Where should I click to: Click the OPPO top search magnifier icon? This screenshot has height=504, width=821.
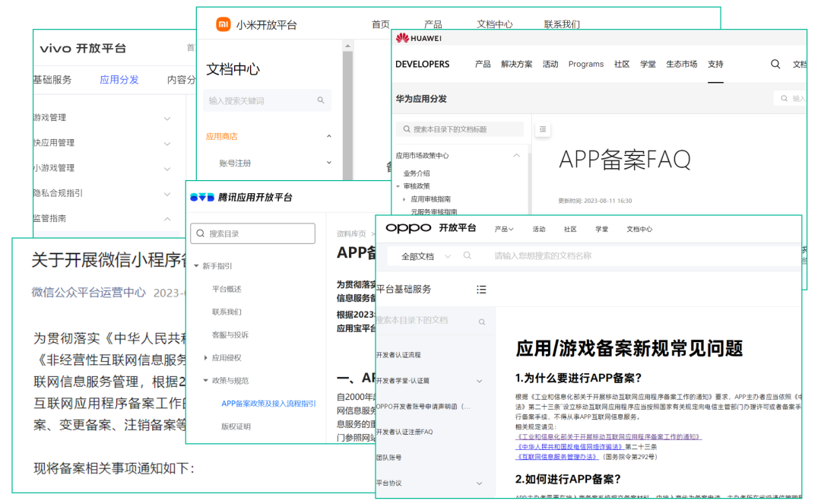pyautogui.click(x=467, y=255)
